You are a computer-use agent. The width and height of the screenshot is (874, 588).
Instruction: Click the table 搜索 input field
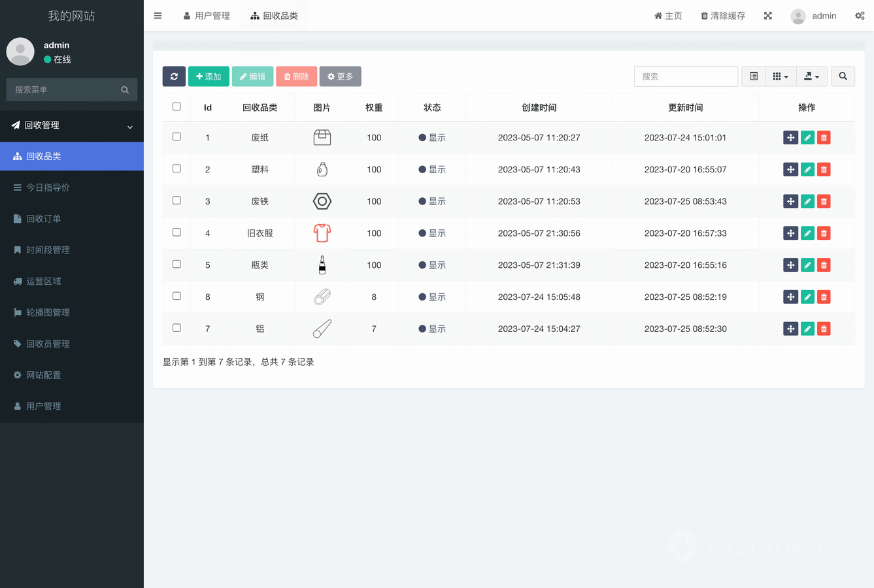[686, 76]
